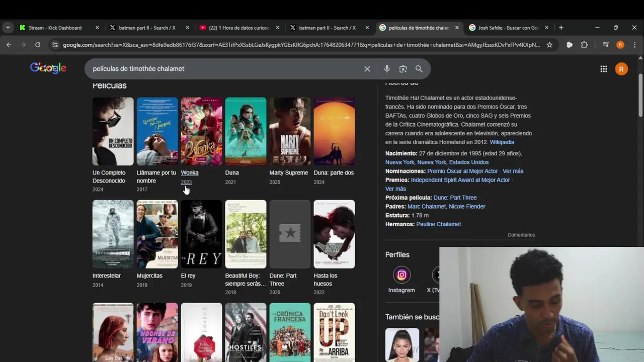Open the Marty Supreme poster
The image size is (644, 362).
click(x=290, y=131)
